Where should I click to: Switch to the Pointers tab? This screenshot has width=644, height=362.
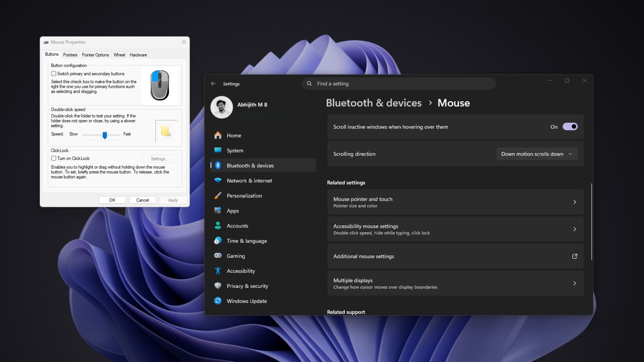pyautogui.click(x=70, y=55)
